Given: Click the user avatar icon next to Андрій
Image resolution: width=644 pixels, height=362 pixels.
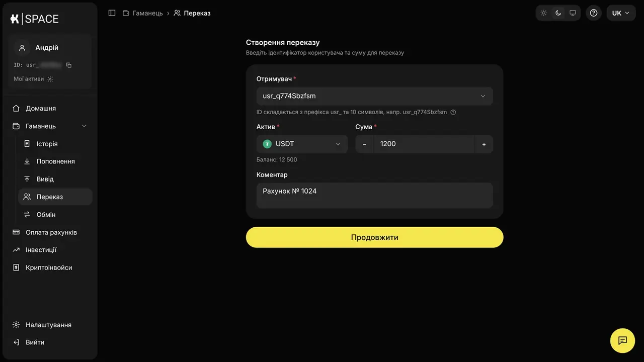Looking at the screenshot, I should 22,48.
